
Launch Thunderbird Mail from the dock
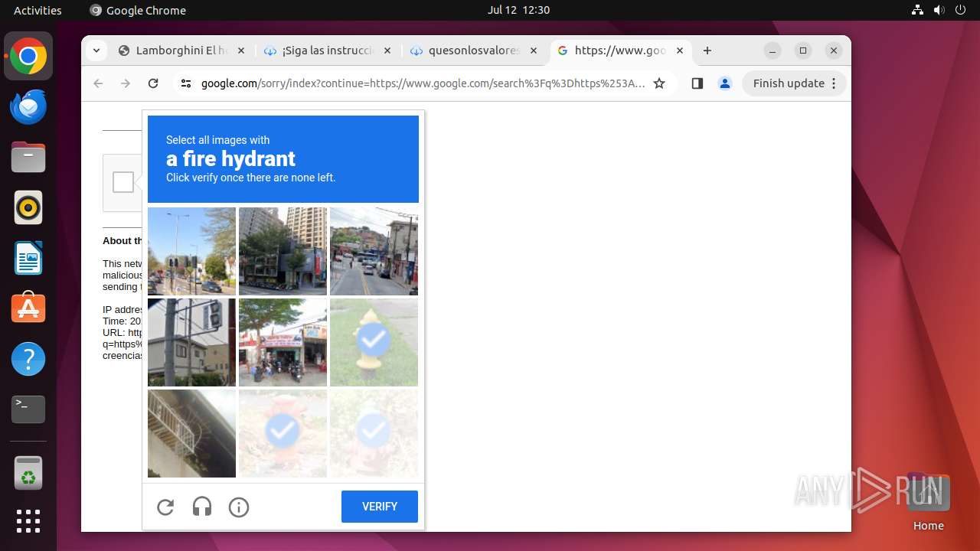[x=28, y=106]
